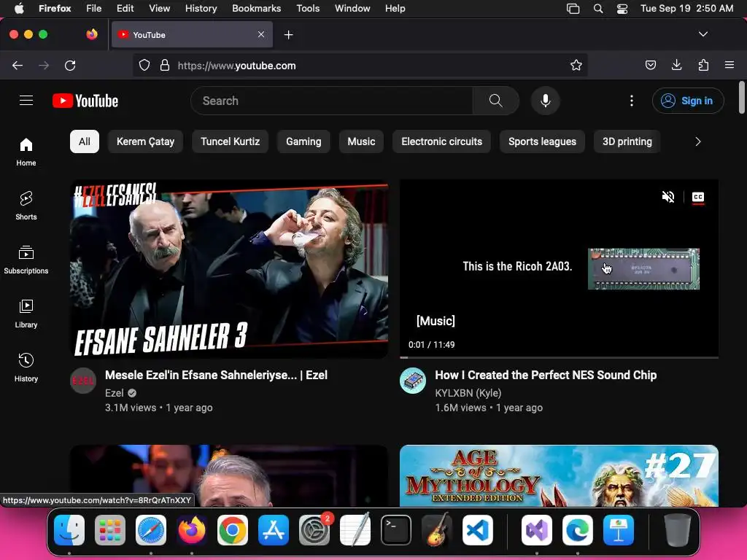Filter by Kerem Çatay chip
747x560 pixels.
coord(145,141)
